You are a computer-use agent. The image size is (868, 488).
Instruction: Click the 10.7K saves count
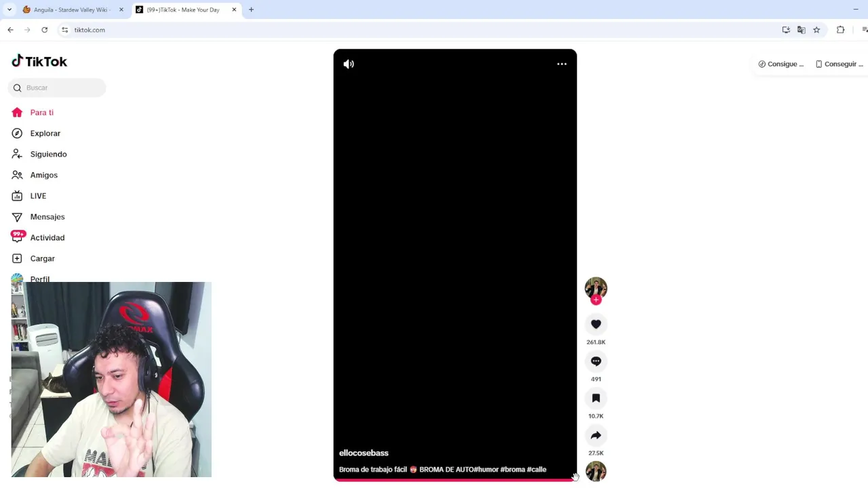pyautogui.click(x=596, y=416)
